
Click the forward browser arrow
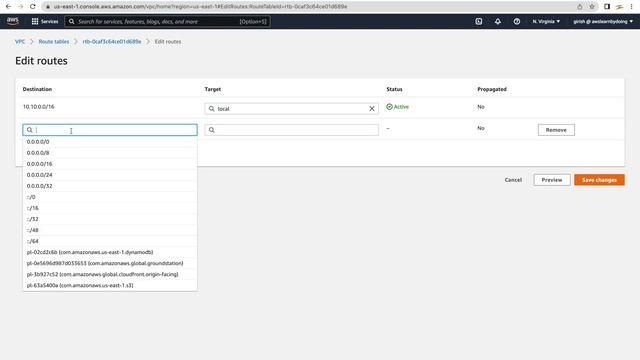pyautogui.click(x=20, y=7)
